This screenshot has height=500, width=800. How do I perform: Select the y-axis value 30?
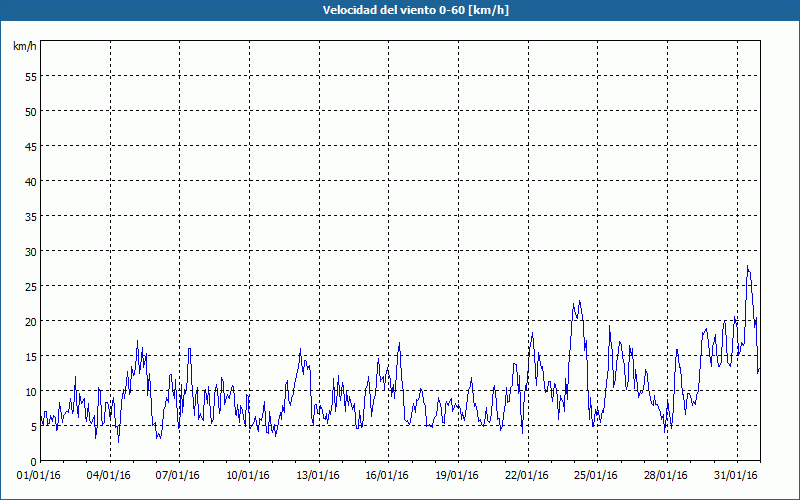(31, 252)
